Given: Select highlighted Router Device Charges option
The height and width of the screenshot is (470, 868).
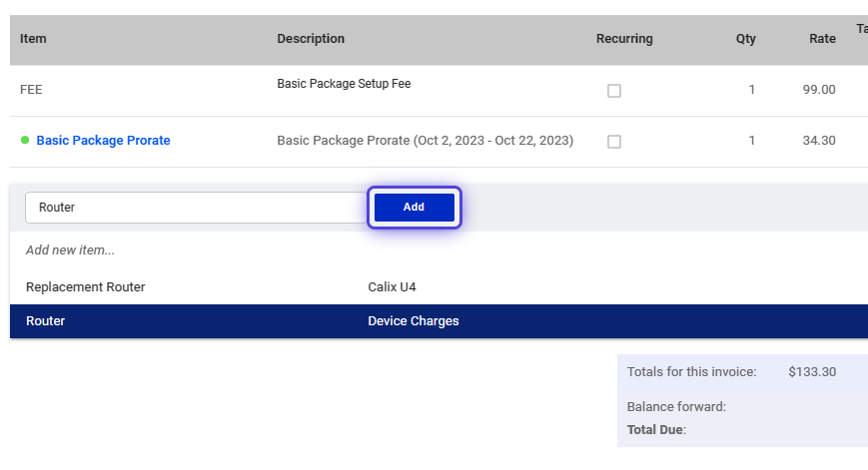Looking at the screenshot, I should pos(438,321).
